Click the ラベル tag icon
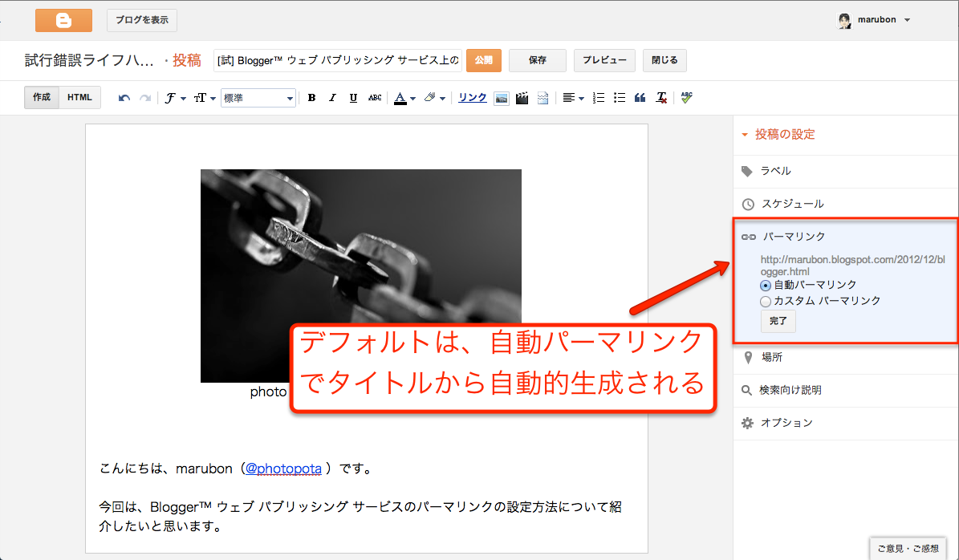The image size is (959, 560). click(747, 172)
